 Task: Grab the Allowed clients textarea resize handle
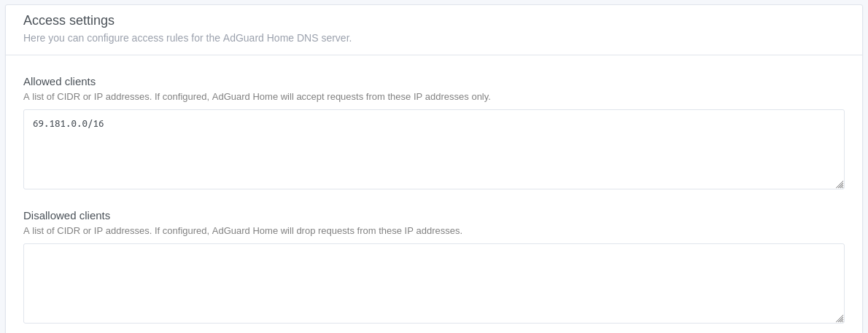click(x=840, y=184)
